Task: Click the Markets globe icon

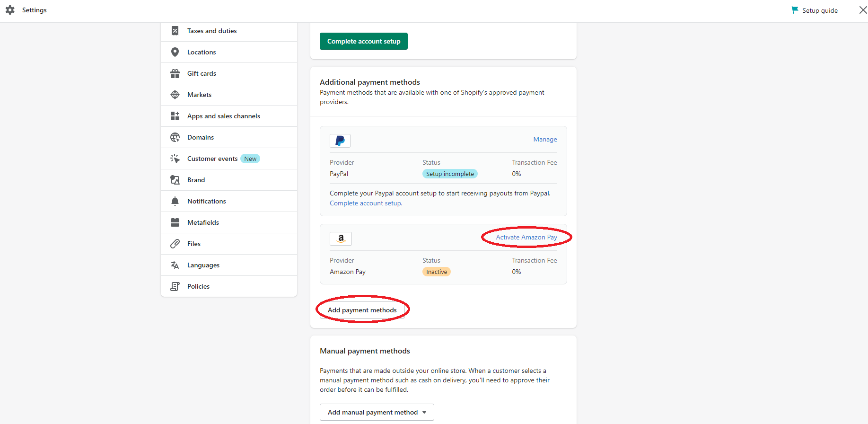Action: (x=175, y=95)
